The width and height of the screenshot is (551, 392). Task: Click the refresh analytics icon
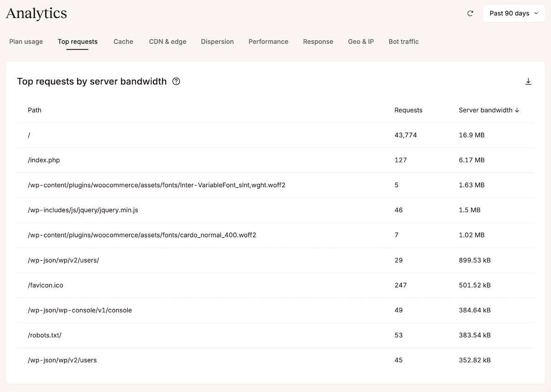470,13
